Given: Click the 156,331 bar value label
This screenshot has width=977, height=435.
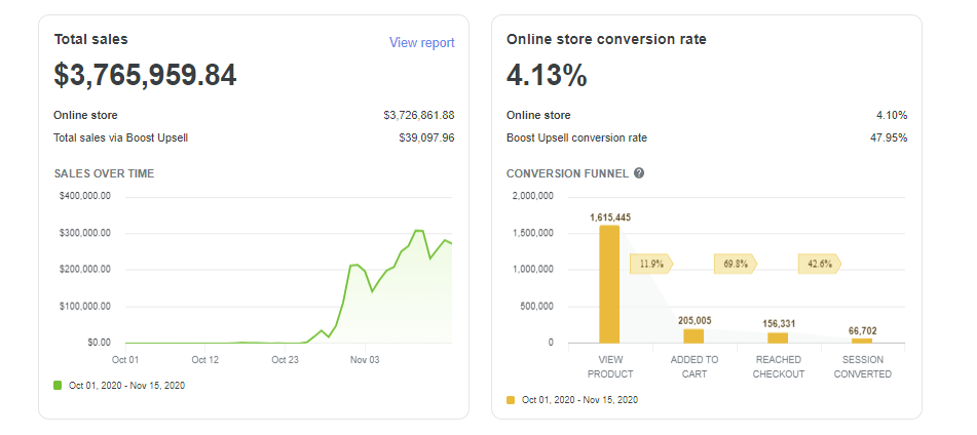Looking at the screenshot, I should [x=778, y=324].
